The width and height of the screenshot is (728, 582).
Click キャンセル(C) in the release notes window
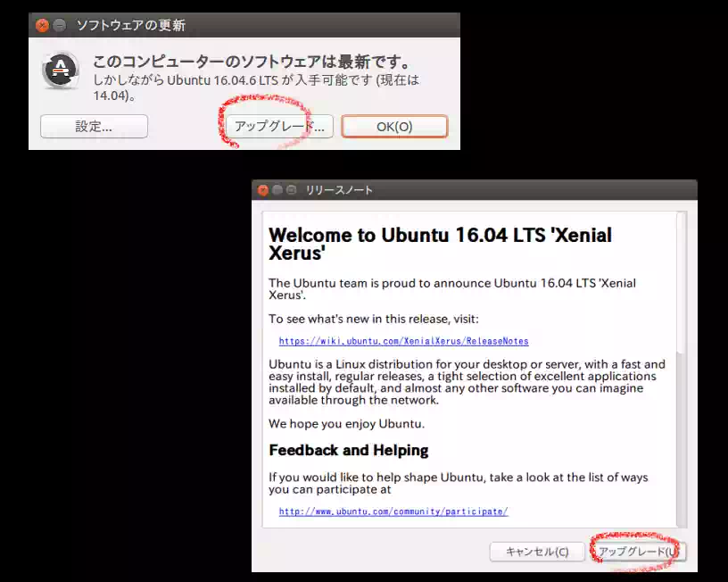coord(537,552)
